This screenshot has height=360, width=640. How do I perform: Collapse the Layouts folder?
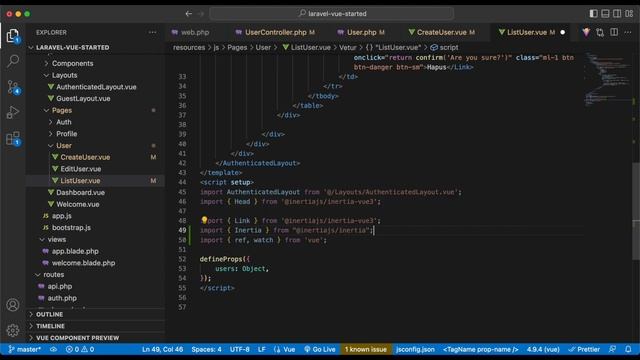64,75
